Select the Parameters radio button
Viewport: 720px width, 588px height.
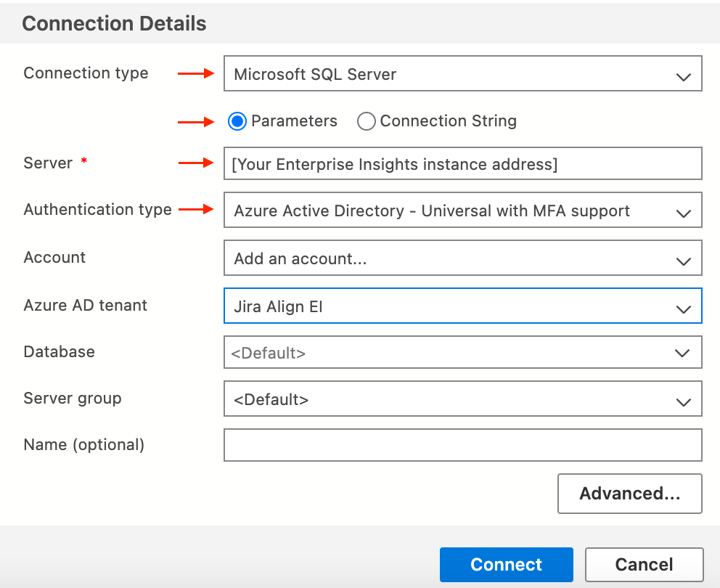coord(237,121)
